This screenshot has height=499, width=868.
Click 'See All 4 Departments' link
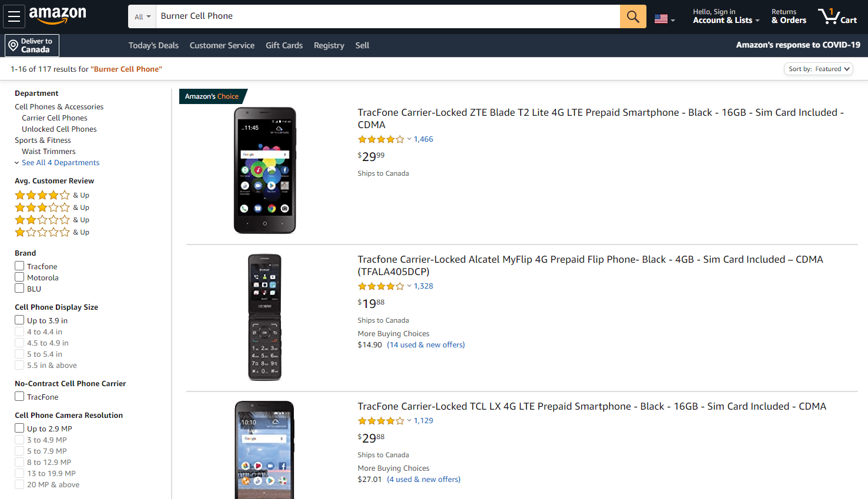[61, 162]
